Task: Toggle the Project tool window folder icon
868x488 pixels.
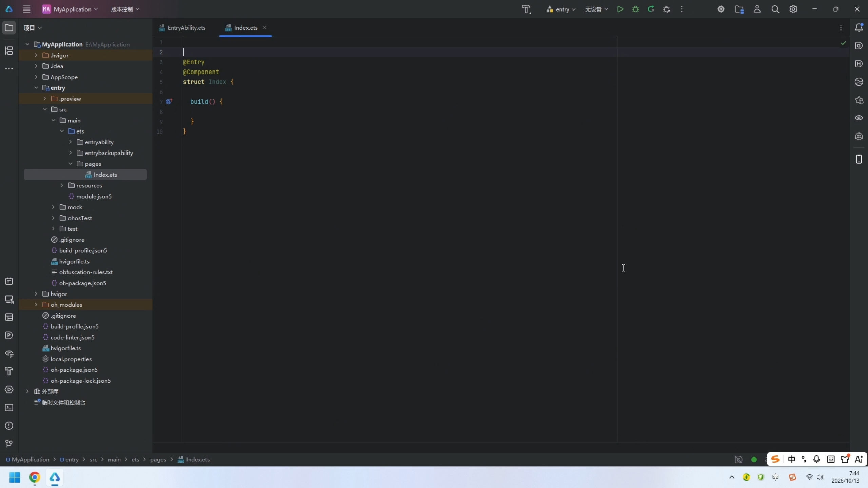Action: tap(9, 27)
